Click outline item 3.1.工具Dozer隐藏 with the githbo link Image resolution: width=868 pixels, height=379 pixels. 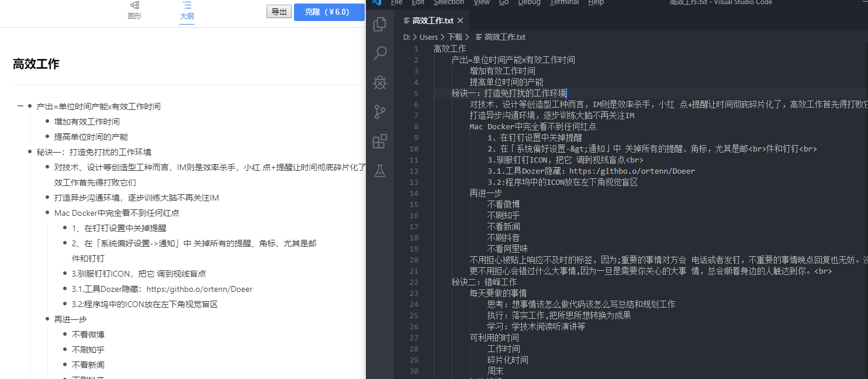(162, 289)
